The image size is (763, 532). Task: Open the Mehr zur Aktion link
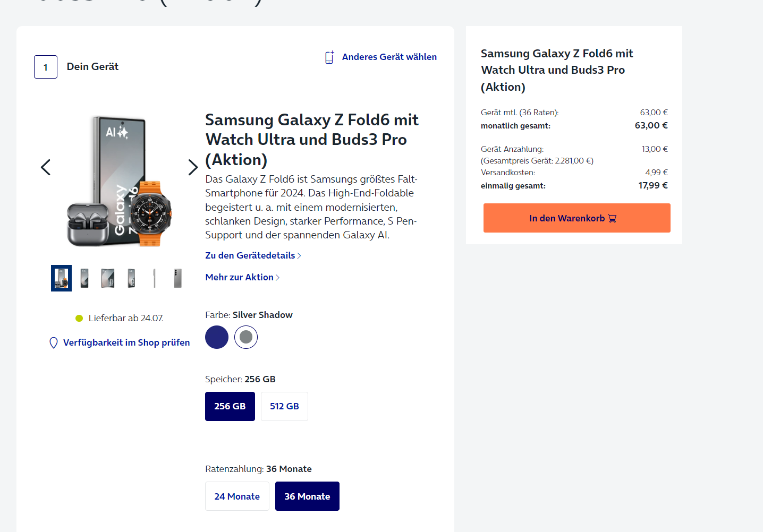pos(240,277)
